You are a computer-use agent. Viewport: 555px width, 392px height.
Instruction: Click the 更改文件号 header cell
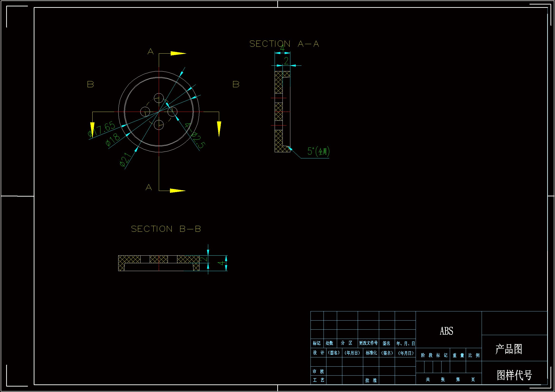click(368, 343)
